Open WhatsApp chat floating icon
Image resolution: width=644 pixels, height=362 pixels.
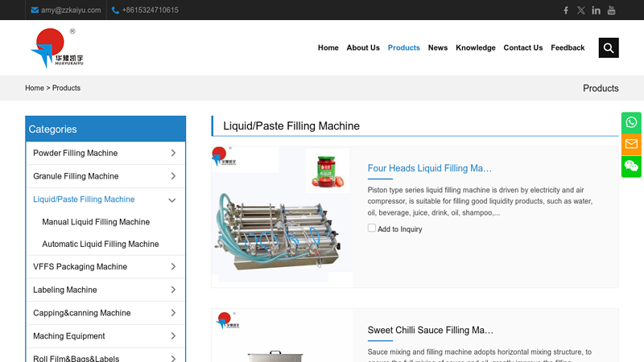click(631, 122)
